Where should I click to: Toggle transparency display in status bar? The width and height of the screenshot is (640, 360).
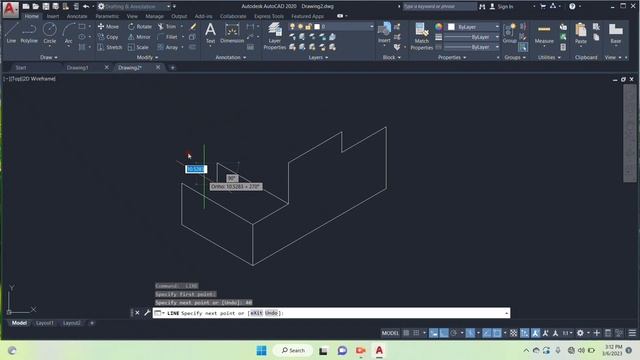513,333
